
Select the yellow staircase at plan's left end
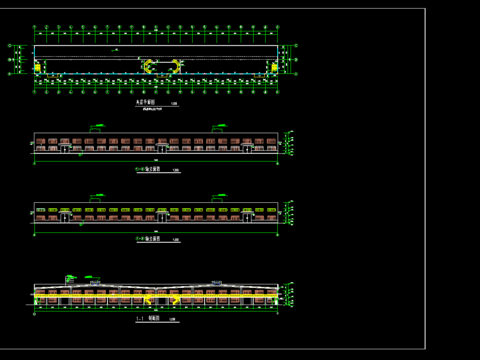38,68
